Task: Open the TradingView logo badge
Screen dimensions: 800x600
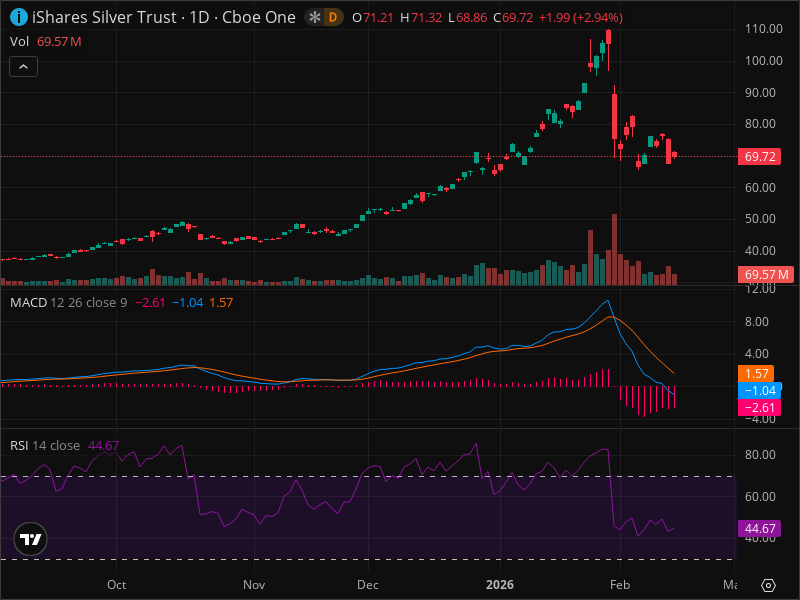Action: click(31, 539)
